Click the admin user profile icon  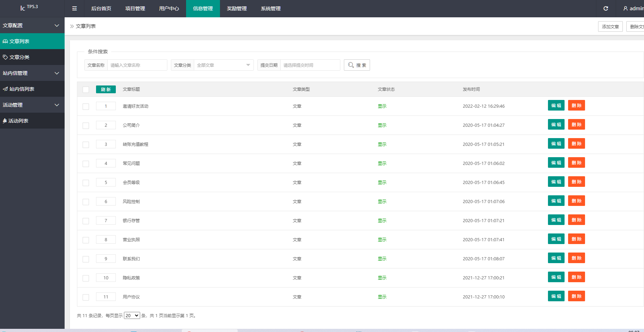[625, 8]
